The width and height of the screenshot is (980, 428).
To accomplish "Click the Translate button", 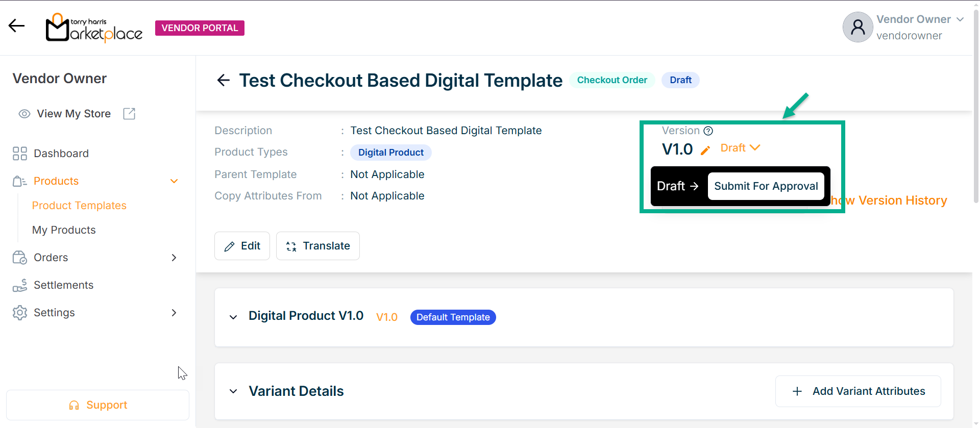I will coord(318,246).
